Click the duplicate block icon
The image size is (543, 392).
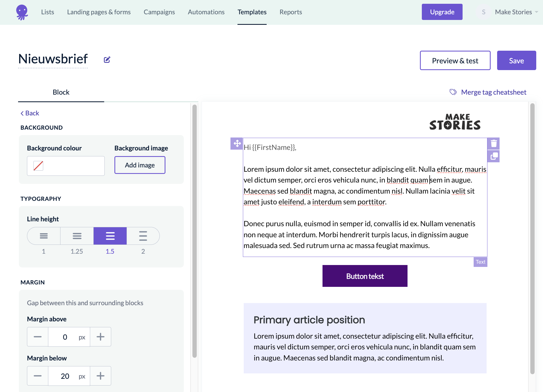tap(494, 156)
